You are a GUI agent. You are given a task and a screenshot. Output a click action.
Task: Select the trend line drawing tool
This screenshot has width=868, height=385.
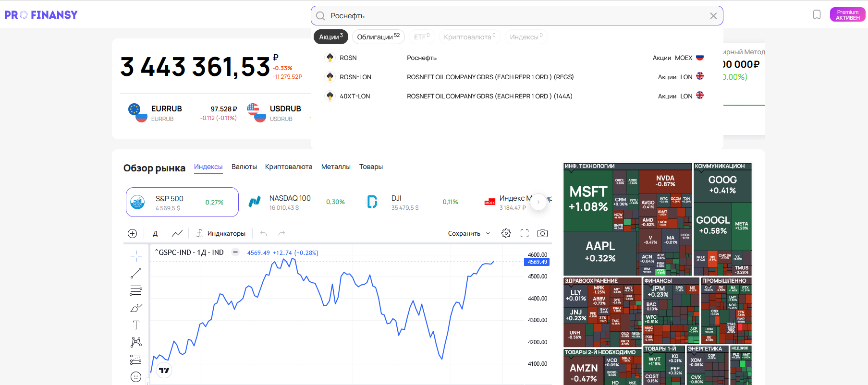(136, 273)
